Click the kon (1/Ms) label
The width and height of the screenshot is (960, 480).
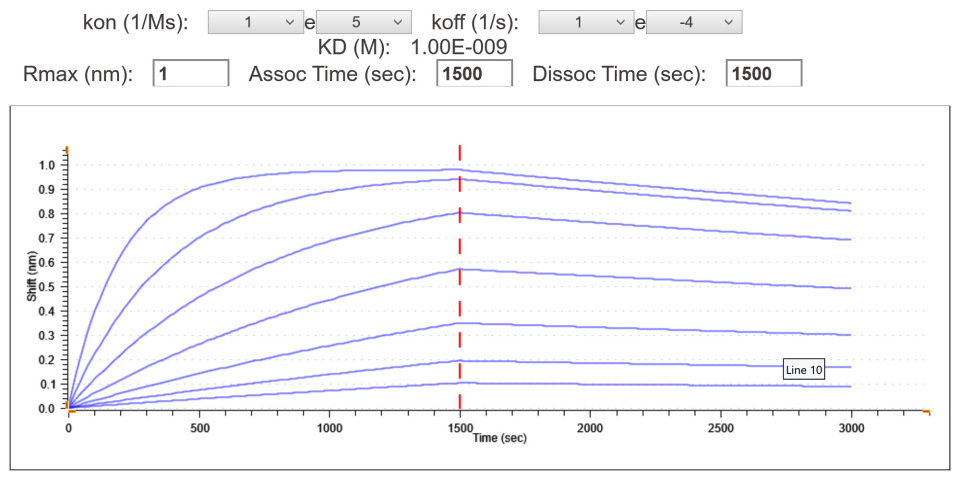click(x=135, y=22)
